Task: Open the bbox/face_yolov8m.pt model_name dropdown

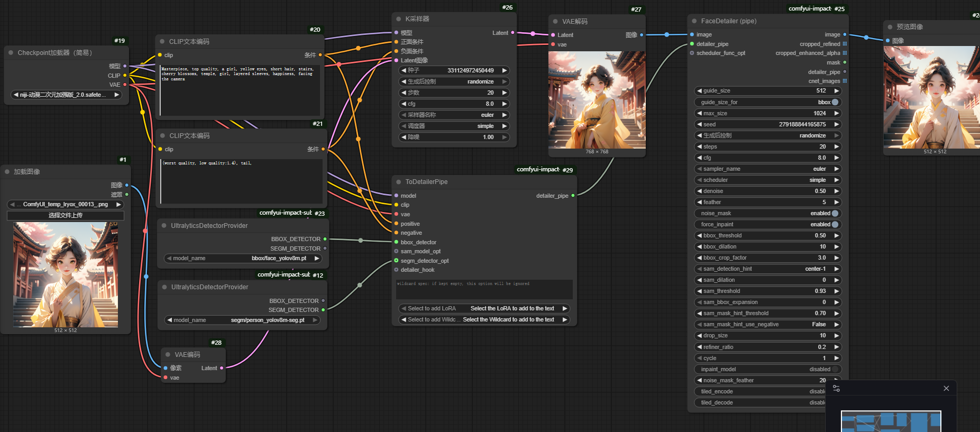Action: (243, 258)
